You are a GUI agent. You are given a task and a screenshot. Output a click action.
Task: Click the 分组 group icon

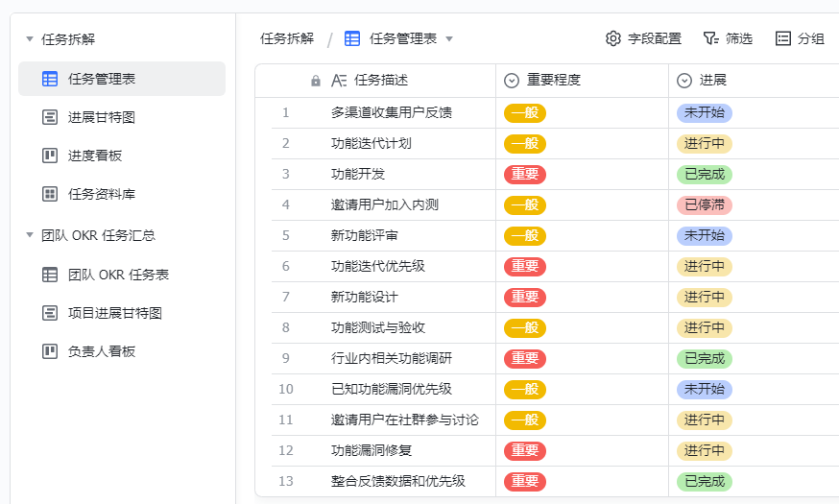(782, 38)
